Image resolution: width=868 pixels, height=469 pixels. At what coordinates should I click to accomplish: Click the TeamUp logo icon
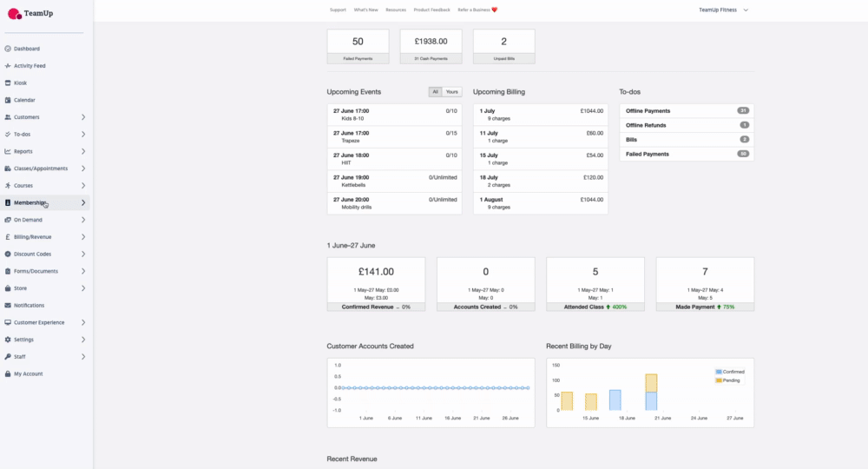click(x=14, y=14)
